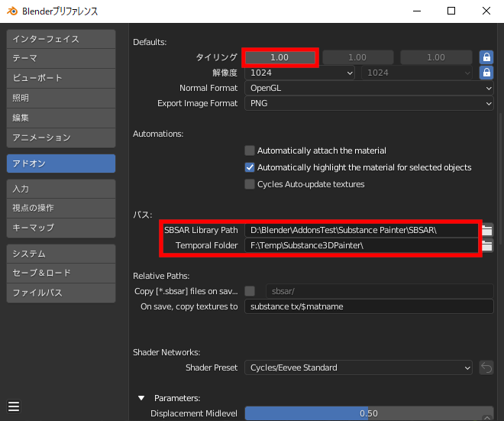This screenshot has width=504, height=421.
Task: Reset the Shader Preset with undo icon
Action: (x=486, y=368)
